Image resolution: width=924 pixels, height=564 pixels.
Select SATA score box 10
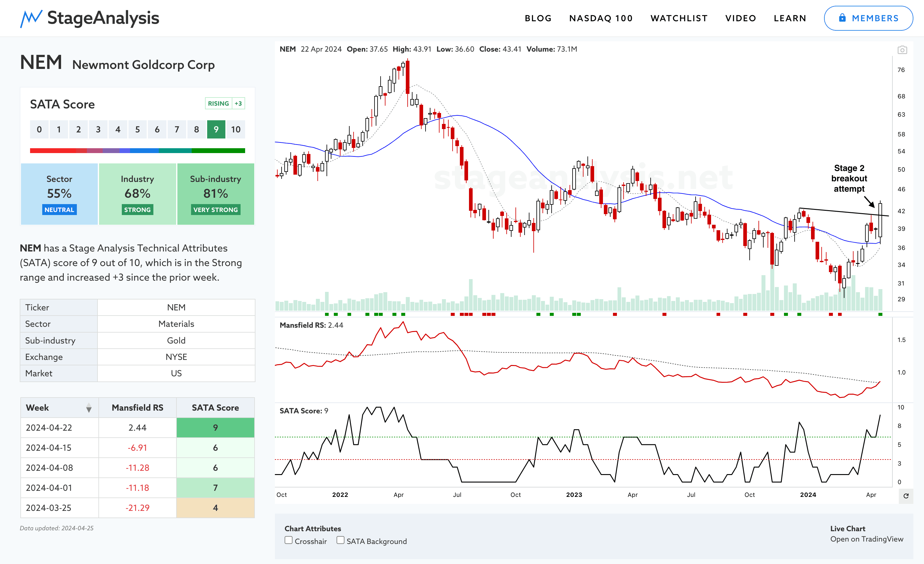[235, 130]
